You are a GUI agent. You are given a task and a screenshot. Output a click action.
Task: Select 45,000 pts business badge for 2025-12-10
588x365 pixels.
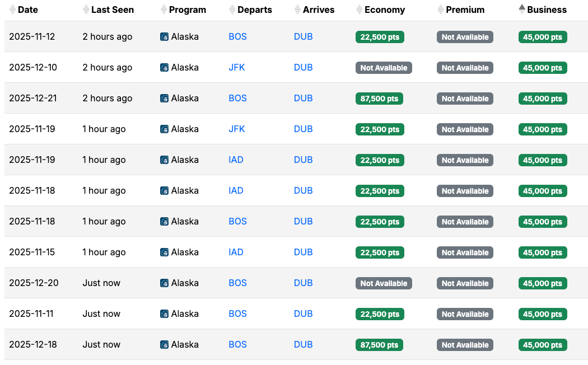click(x=543, y=68)
